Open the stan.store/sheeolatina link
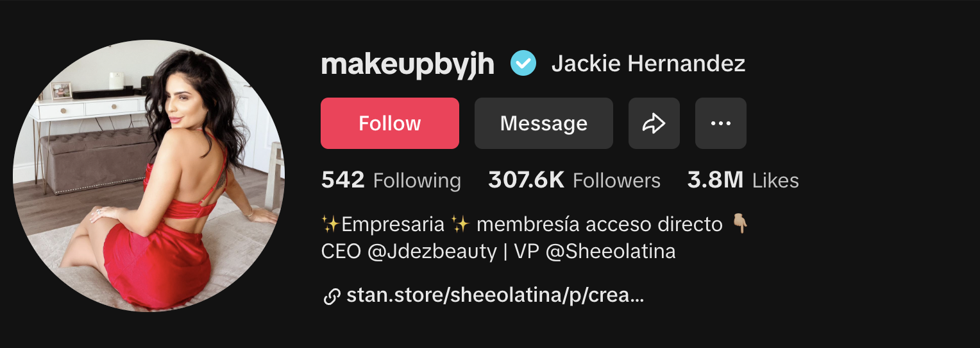 (x=495, y=295)
